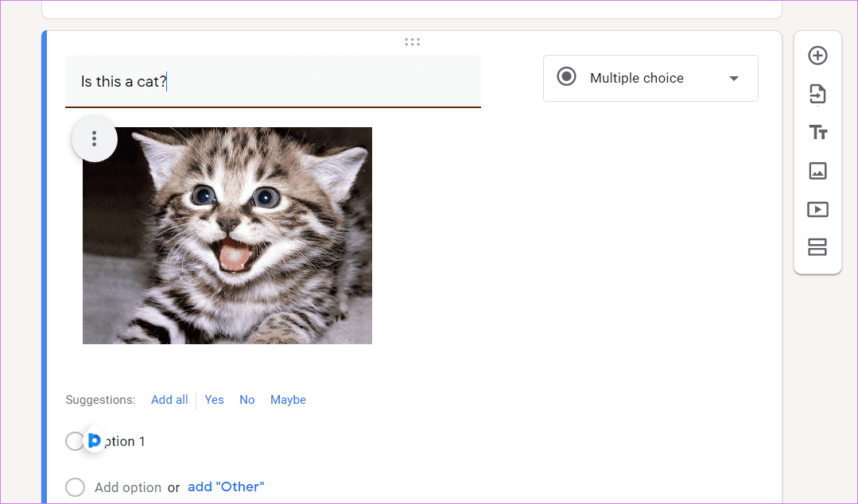
Task: Add title and description with Tt icon
Action: coord(818,133)
